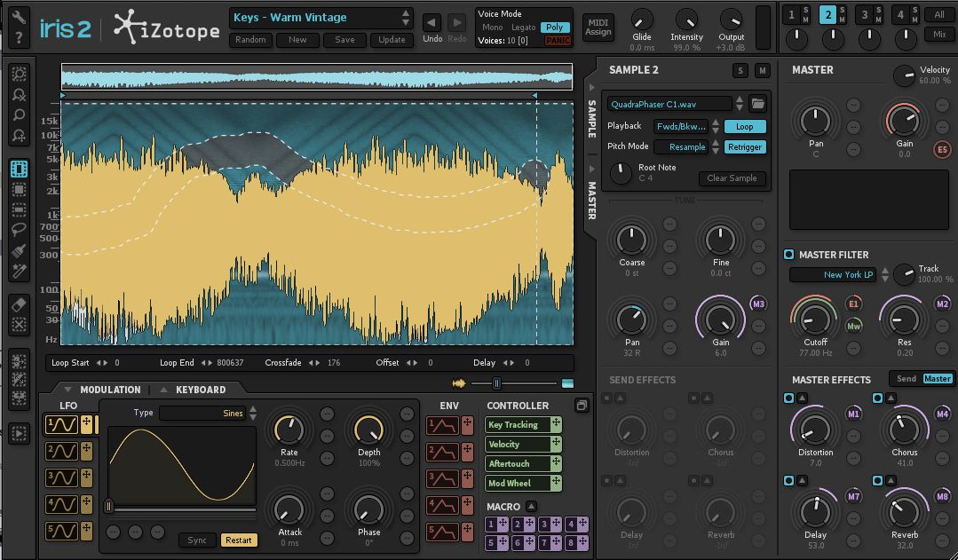Click the magnifier with X zoom icon

click(x=19, y=95)
